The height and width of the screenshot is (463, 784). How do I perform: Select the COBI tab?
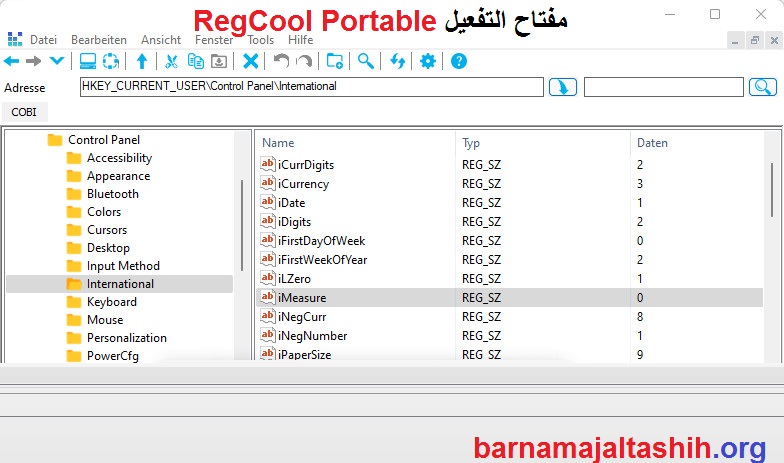24,112
